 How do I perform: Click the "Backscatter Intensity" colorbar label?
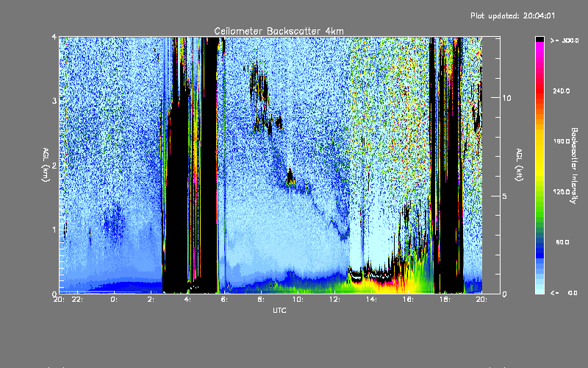(574, 166)
